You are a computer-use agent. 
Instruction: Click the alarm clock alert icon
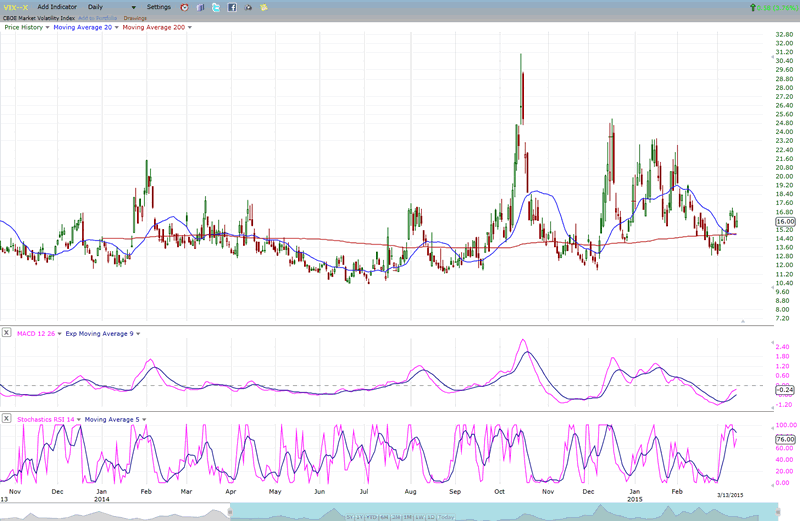coord(184,7)
